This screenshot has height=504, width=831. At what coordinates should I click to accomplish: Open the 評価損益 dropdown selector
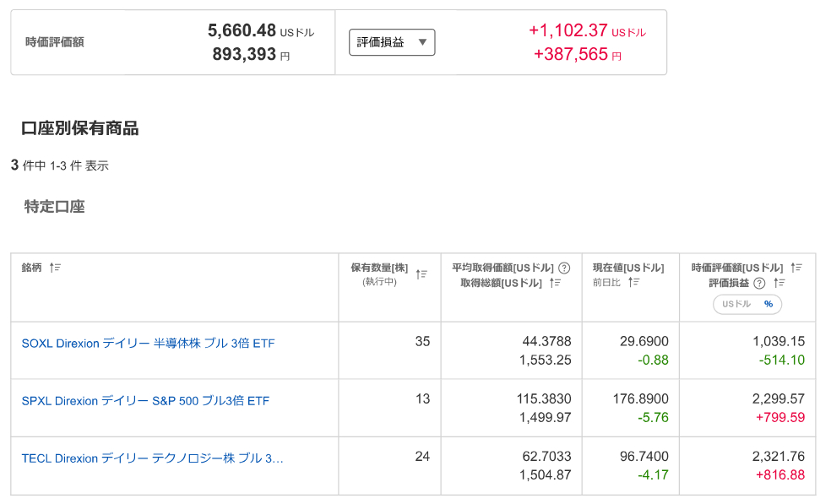(392, 42)
